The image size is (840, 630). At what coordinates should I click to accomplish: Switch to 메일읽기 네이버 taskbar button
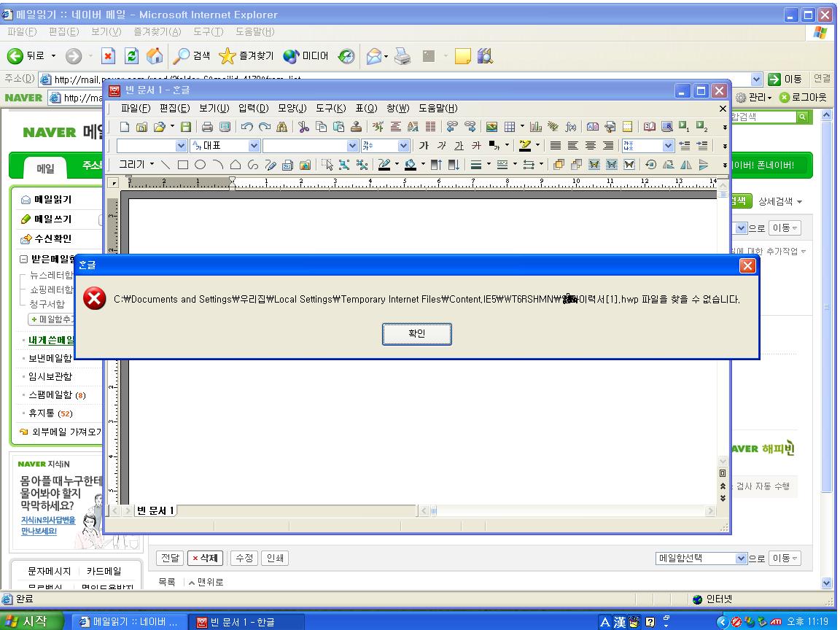pos(129,622)
